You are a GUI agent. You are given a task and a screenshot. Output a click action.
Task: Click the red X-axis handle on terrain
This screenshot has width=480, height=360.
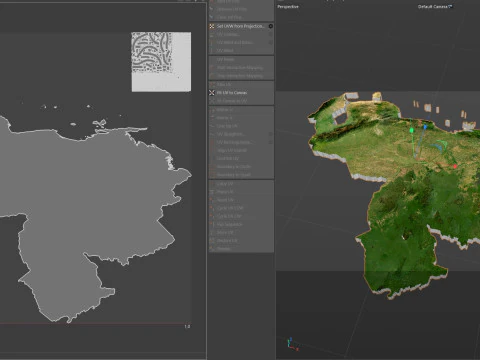[x=455, y=166]
